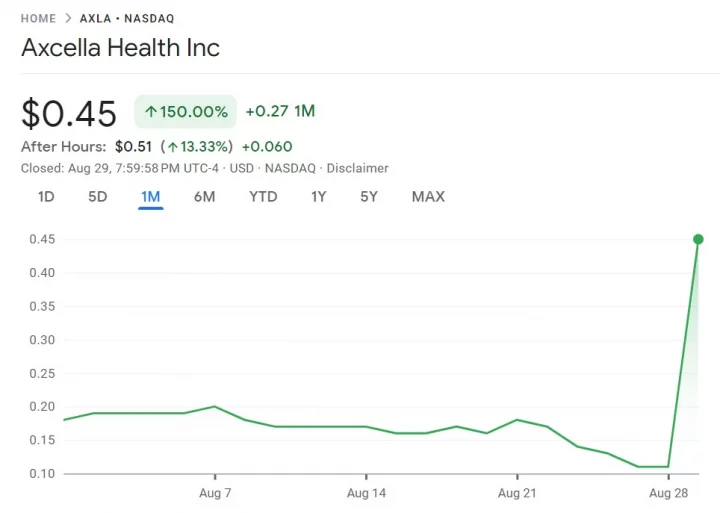The image size is (720, 513).
Task: Click the Aug 28 axis label
Action: pos(668,493)
